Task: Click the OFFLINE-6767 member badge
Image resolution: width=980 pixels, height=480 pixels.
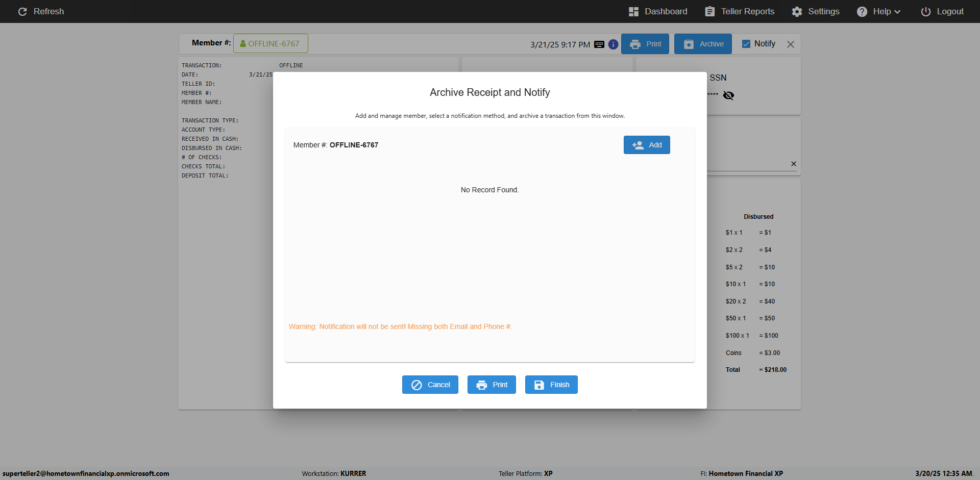Action: click(271, 43)
